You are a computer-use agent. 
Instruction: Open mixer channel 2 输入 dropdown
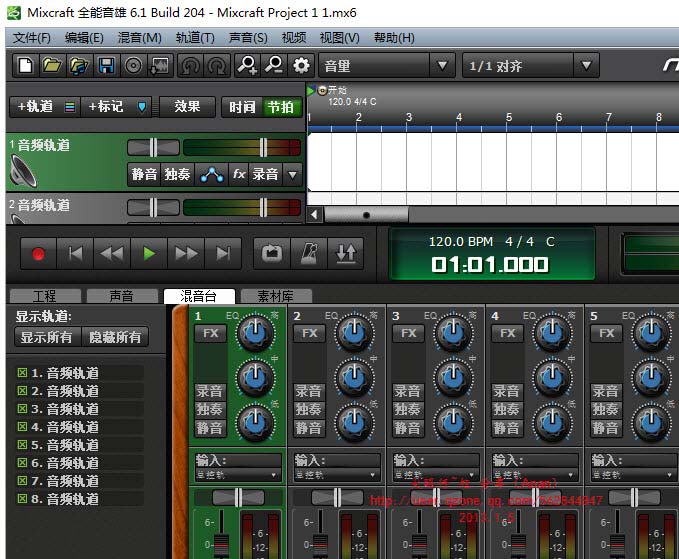[x=337, y=475]
